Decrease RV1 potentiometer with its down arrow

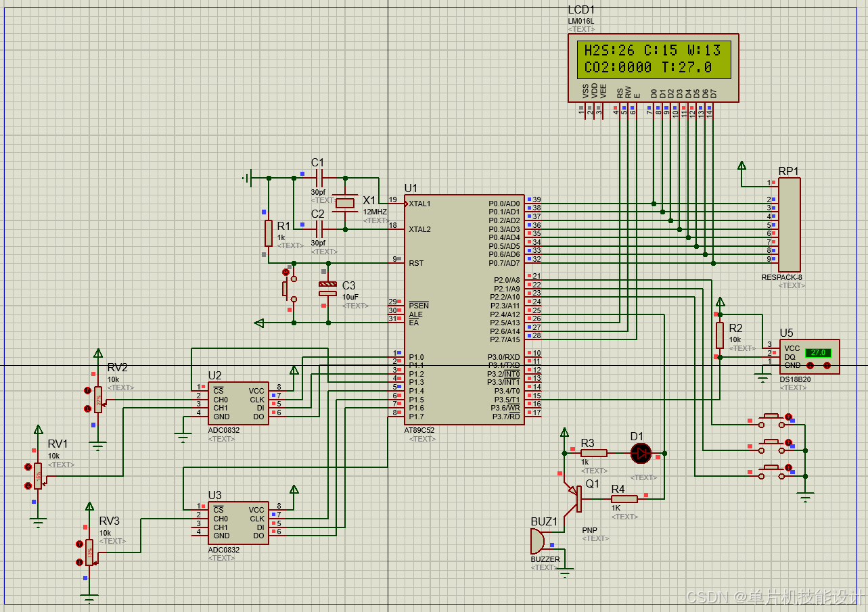click(x=27, y=485)
